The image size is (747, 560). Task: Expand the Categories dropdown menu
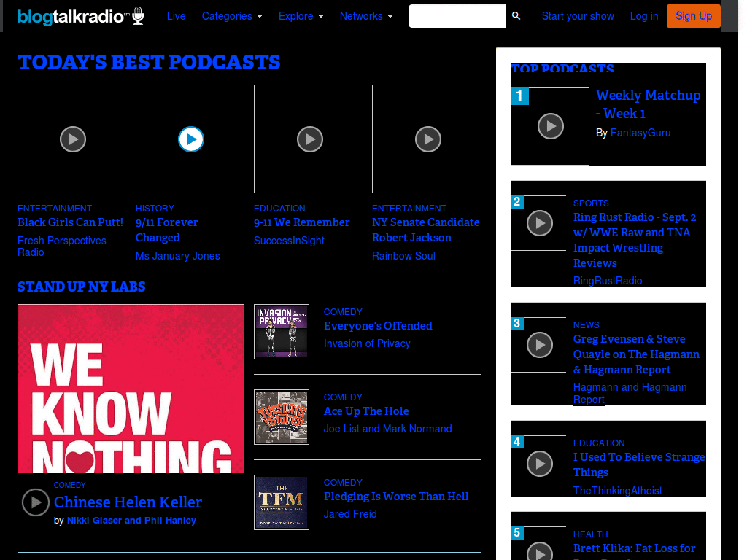(232, 16)
